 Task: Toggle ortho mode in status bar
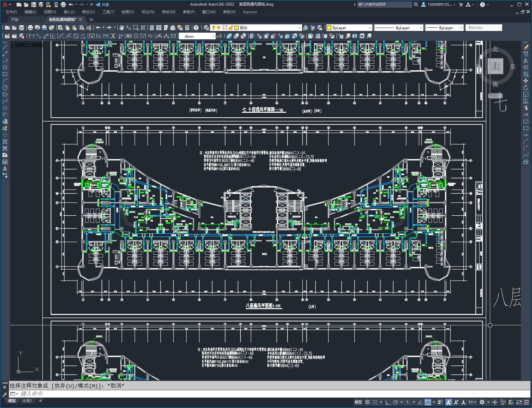(388, 402)
